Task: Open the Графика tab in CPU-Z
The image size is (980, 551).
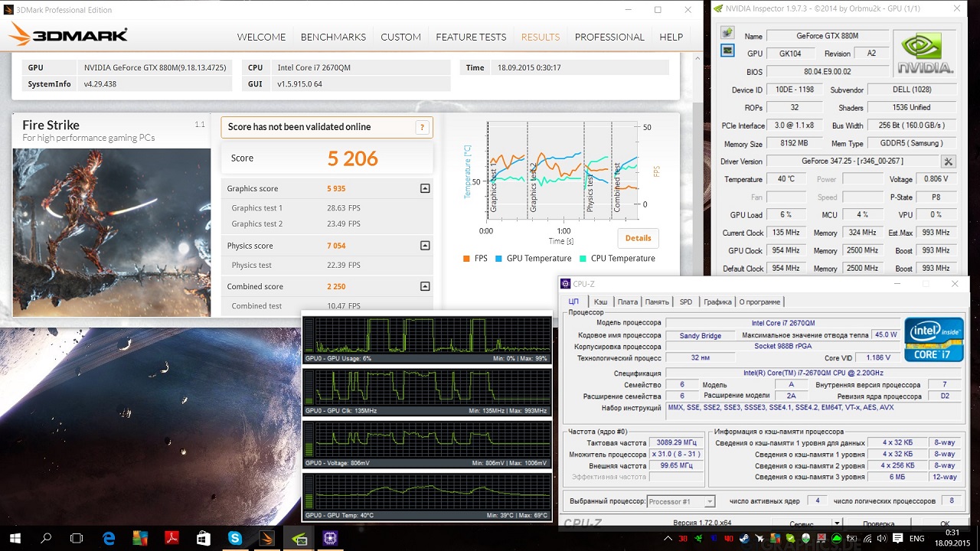Action: coord(717,302)
